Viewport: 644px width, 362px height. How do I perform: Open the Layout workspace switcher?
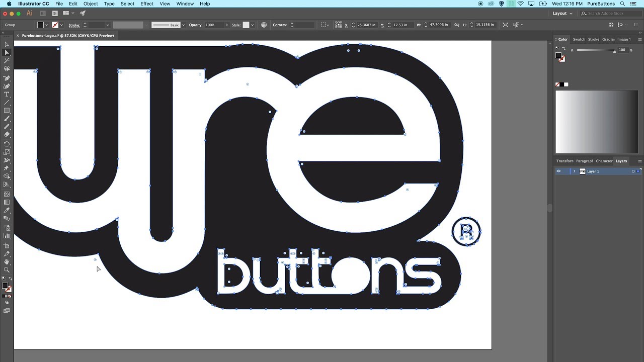pos(561,13)
